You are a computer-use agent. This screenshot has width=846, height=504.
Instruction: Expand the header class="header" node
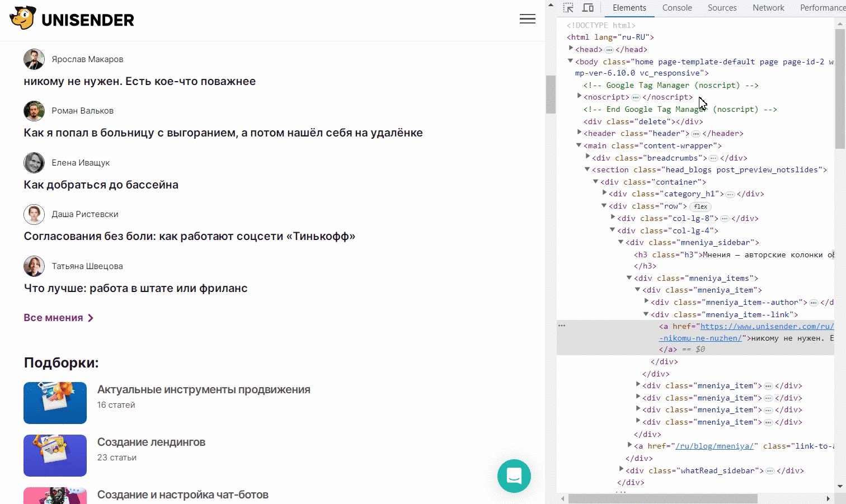pyautogui.click(x=579, y=133)
